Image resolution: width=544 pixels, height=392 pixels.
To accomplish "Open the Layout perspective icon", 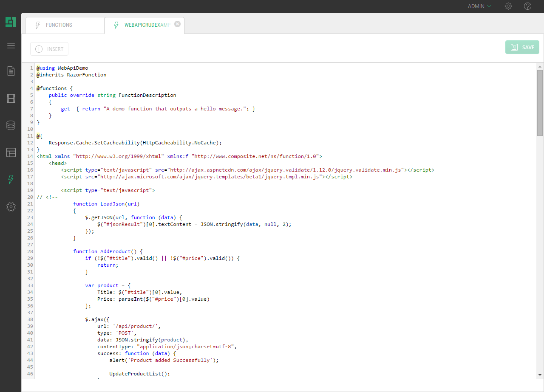I will 11,152.
